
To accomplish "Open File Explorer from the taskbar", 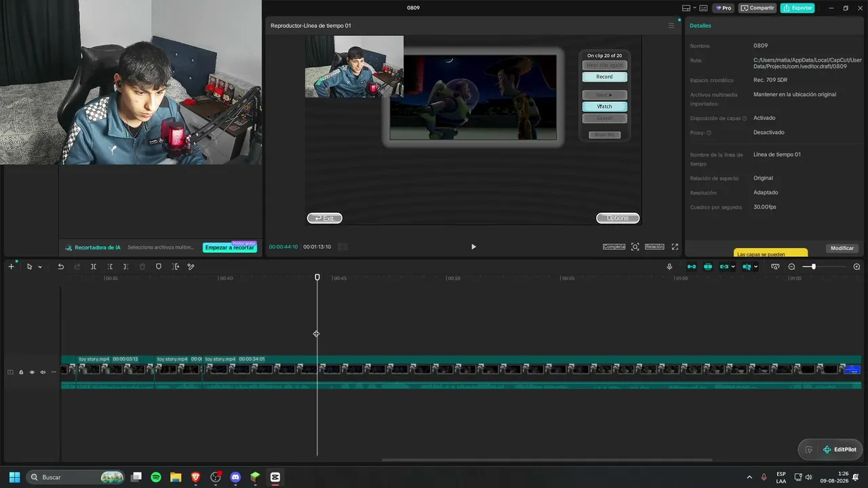I will [176, 477].
